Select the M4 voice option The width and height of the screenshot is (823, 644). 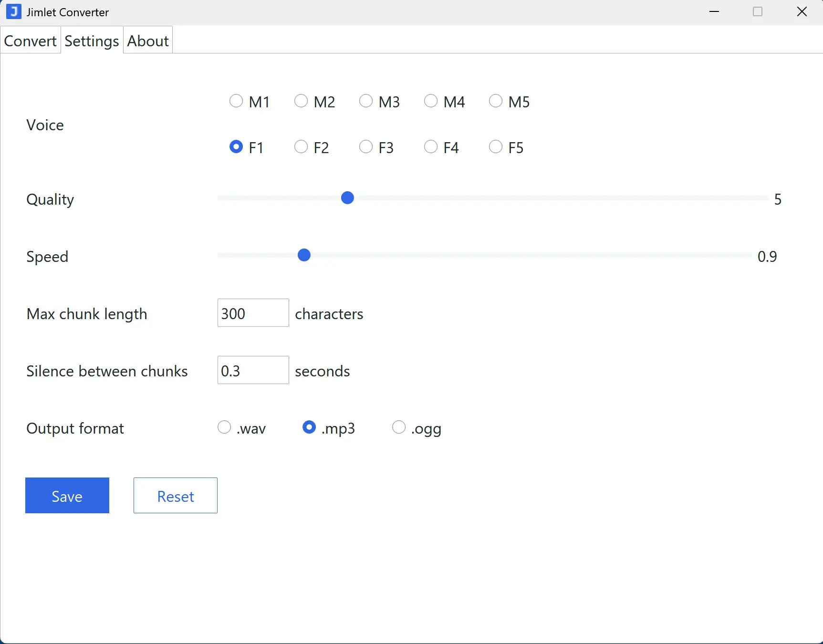(431, 101)
